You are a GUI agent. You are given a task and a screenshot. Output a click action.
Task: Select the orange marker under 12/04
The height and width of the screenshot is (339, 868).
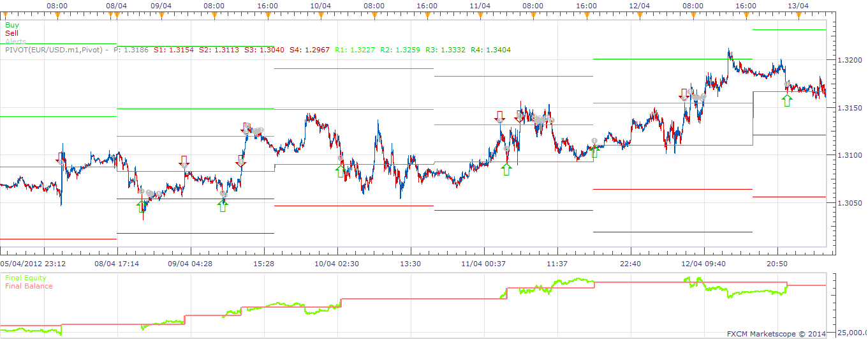[x=640, y=15]
